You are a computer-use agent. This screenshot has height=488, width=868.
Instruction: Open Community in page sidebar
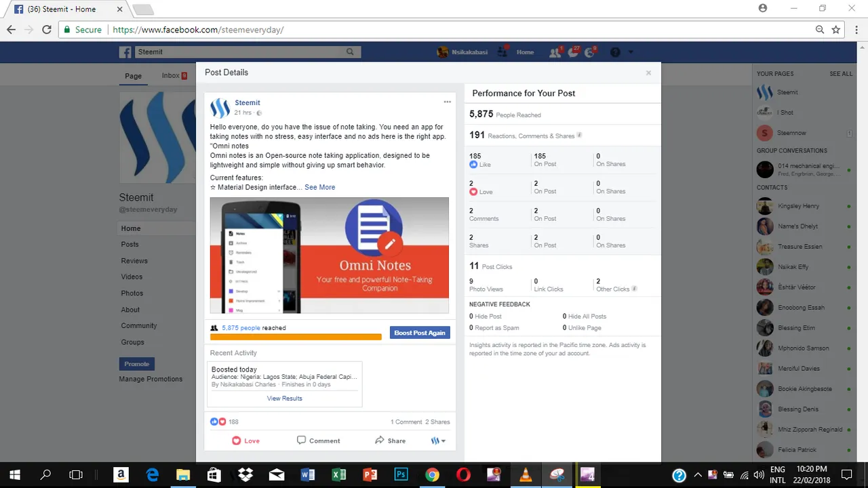point(139,325)
